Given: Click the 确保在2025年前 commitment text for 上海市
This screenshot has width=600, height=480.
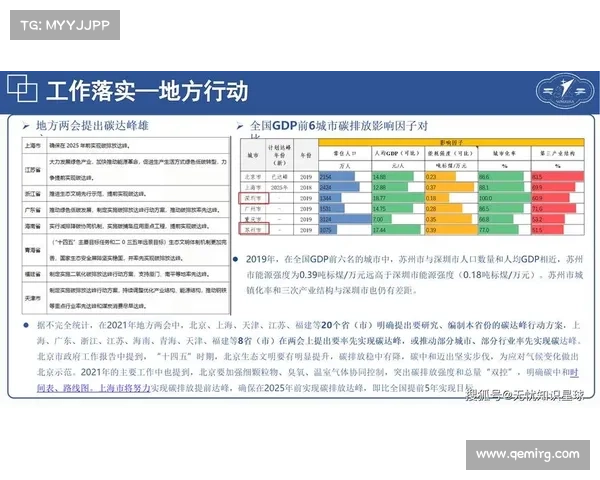Looking at the screenshot, I should click(90, 145).
